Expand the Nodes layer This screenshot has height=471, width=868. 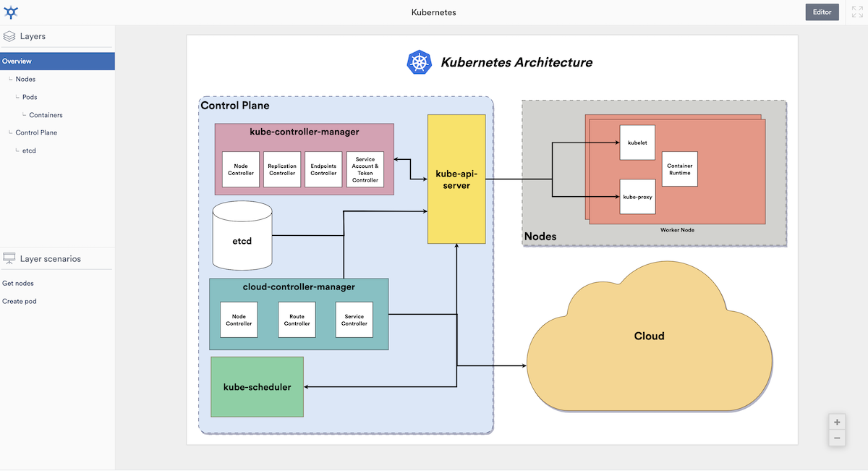click(x=27, y=79)
